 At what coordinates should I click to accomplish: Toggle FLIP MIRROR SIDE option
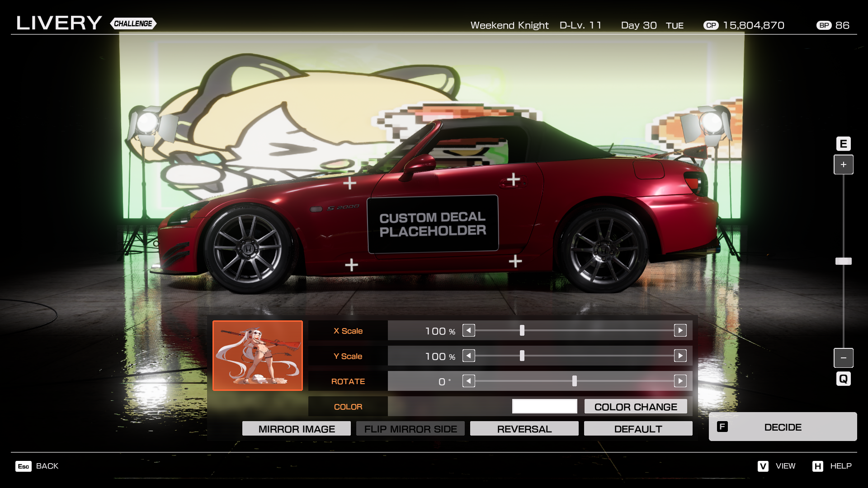click(x=410, y=429)
